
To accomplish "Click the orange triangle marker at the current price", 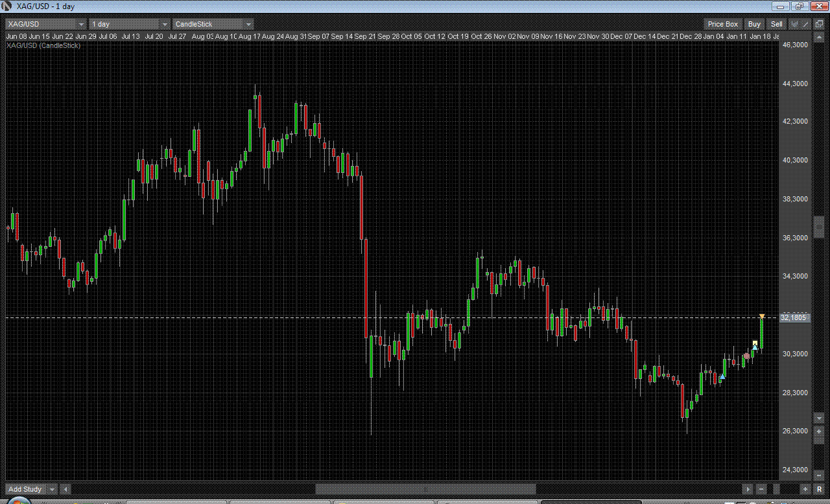I will [x=762, y=316].
